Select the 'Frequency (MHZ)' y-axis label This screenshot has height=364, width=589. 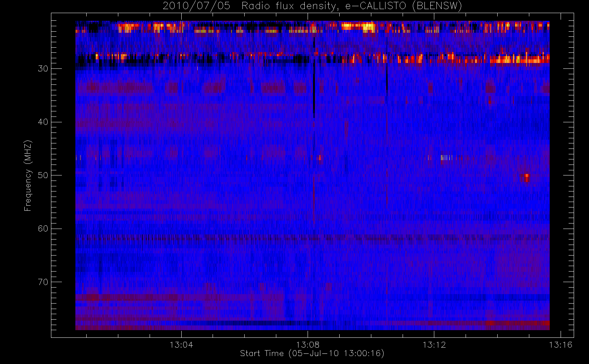28,175
